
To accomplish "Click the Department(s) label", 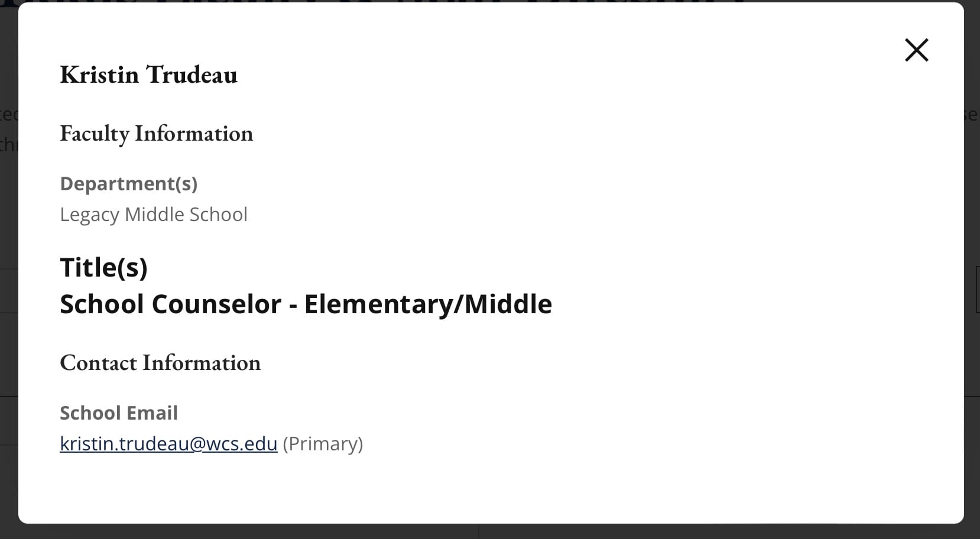I will coord(128,184).
